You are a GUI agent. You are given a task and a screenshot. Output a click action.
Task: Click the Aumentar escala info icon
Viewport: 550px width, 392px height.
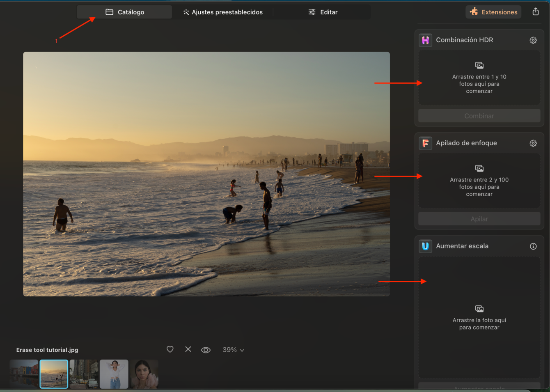click(533, 246)
